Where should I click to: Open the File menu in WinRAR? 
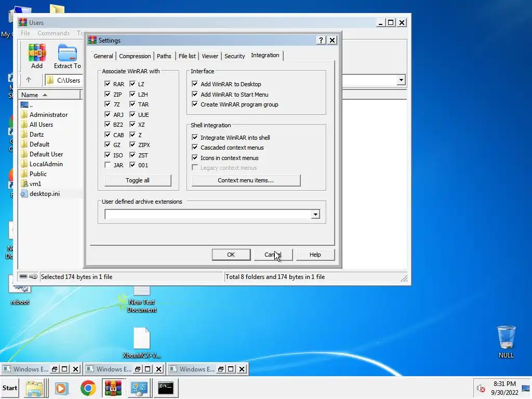point(25,33)
